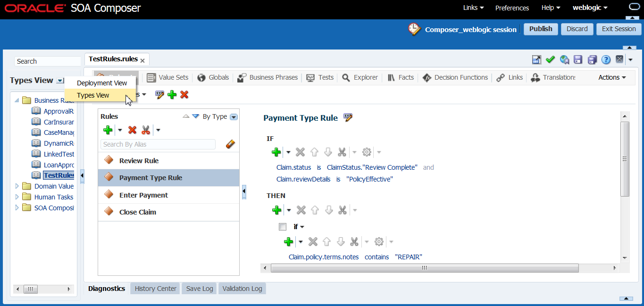This screenshot has height=306, width=644.
Task: Click green plus next to ruleset pencil
Action: coord(172,95)
